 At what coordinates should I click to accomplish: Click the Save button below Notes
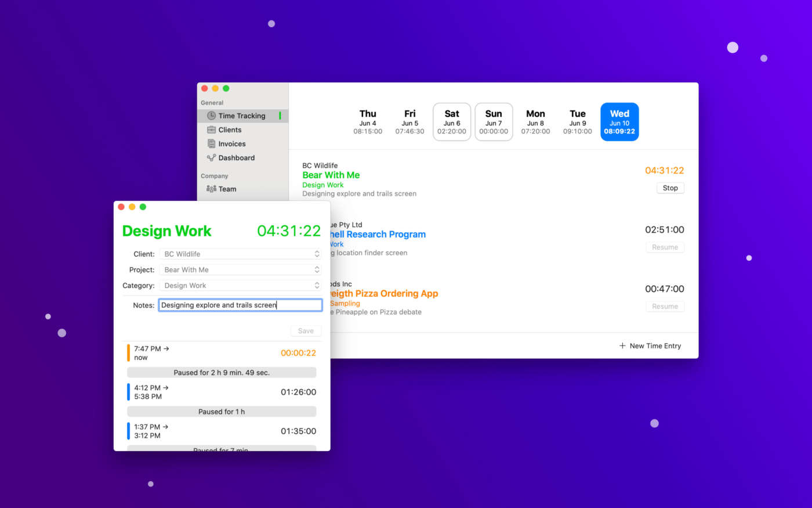[x=306, y=331]
